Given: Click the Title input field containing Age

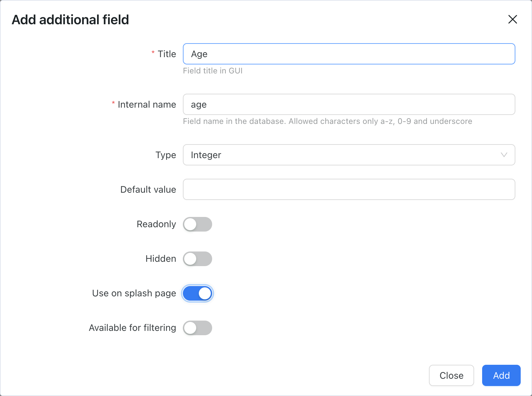Looking at the screenshot, I should (349, 54).
